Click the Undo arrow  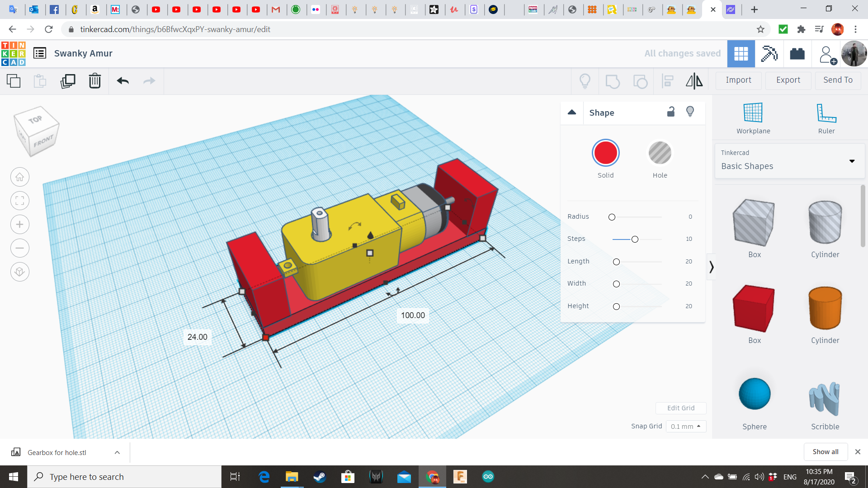pos(123,81)
